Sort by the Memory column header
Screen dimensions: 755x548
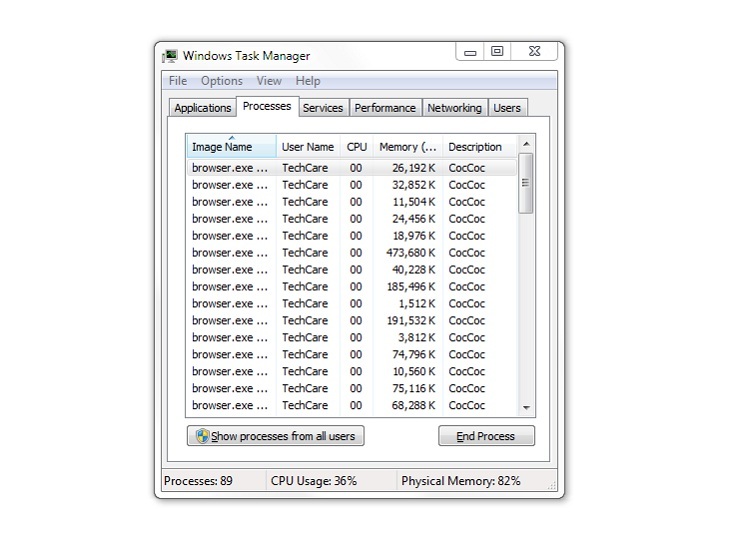pos(407,147)
